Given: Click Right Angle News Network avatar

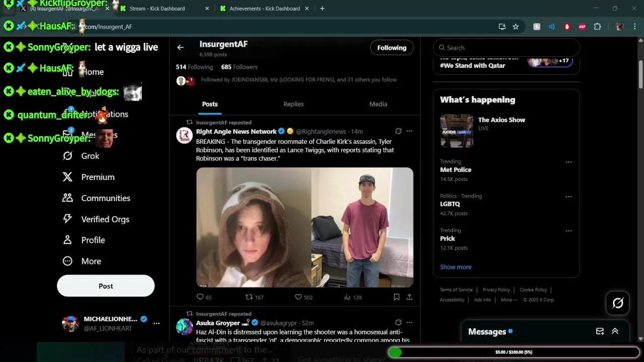Looking at the screenshot, I should (185, 136).
